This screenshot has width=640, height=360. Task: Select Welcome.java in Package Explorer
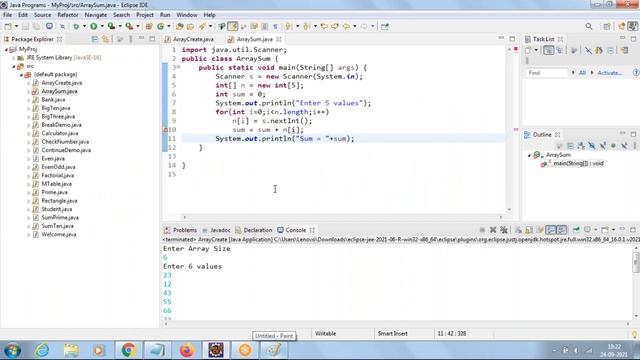(59, 235)
